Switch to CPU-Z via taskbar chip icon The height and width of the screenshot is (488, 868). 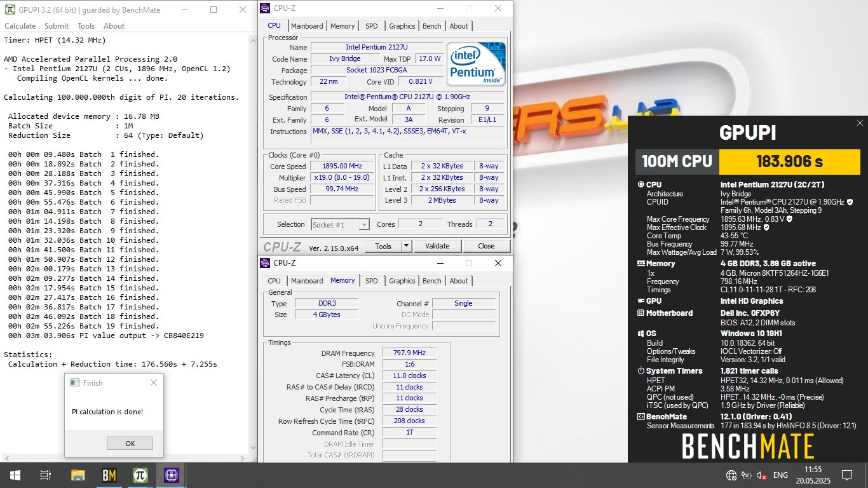[x=171, y=475]
